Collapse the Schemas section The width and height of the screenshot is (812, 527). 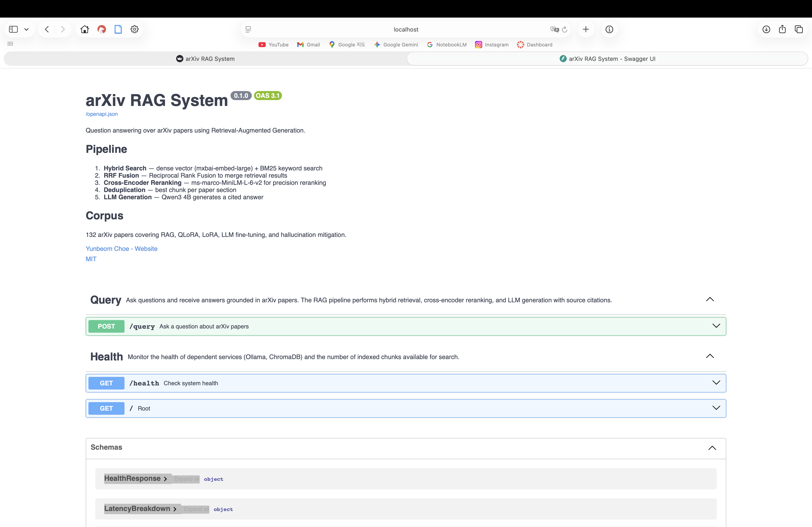[x=712, y=448]
